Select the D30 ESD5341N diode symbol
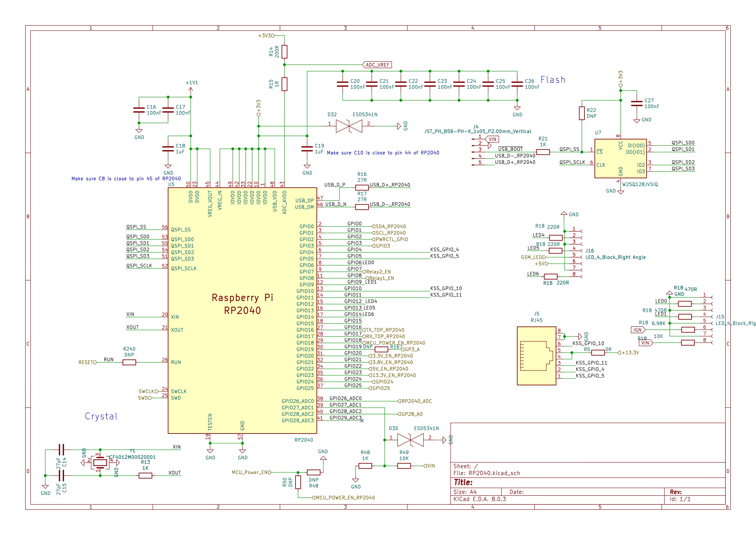The height and width of the screenshot is (535, 756). click(x=410, y=440)
